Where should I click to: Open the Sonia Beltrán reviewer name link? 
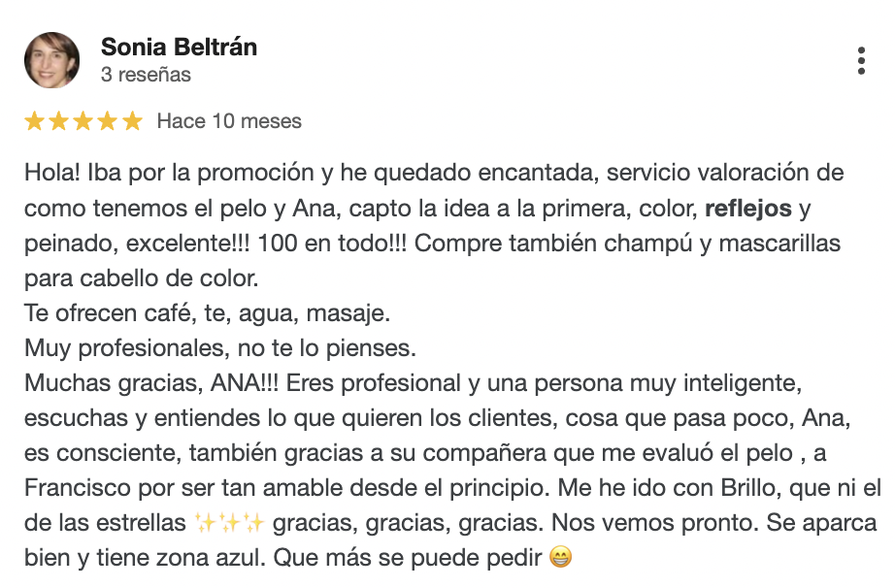click(x=179, y=47)
